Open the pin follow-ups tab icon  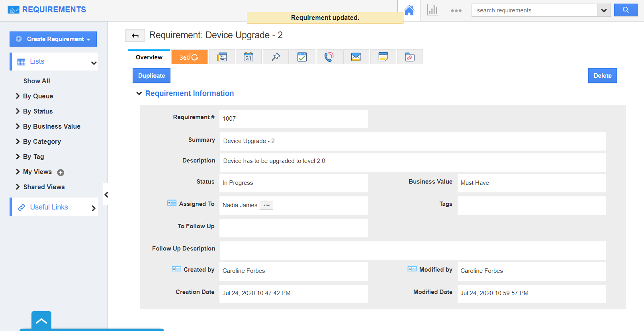[x=276, y=57]
